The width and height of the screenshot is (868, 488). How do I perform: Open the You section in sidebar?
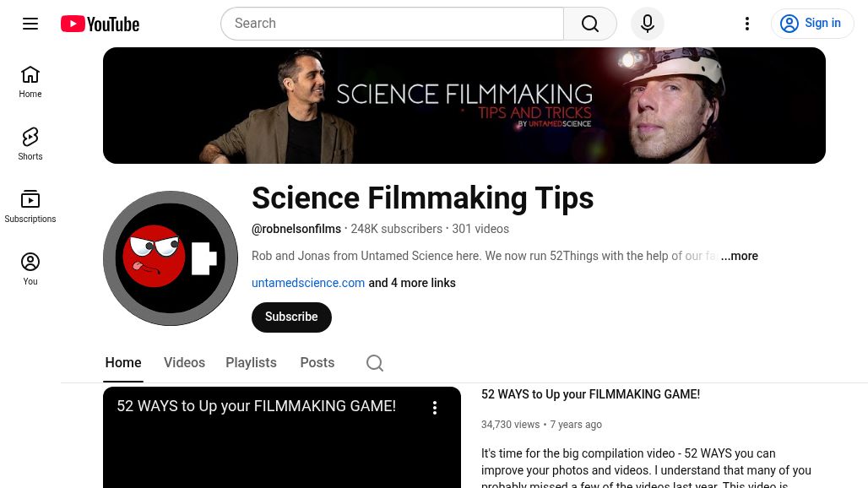(30, 269)
